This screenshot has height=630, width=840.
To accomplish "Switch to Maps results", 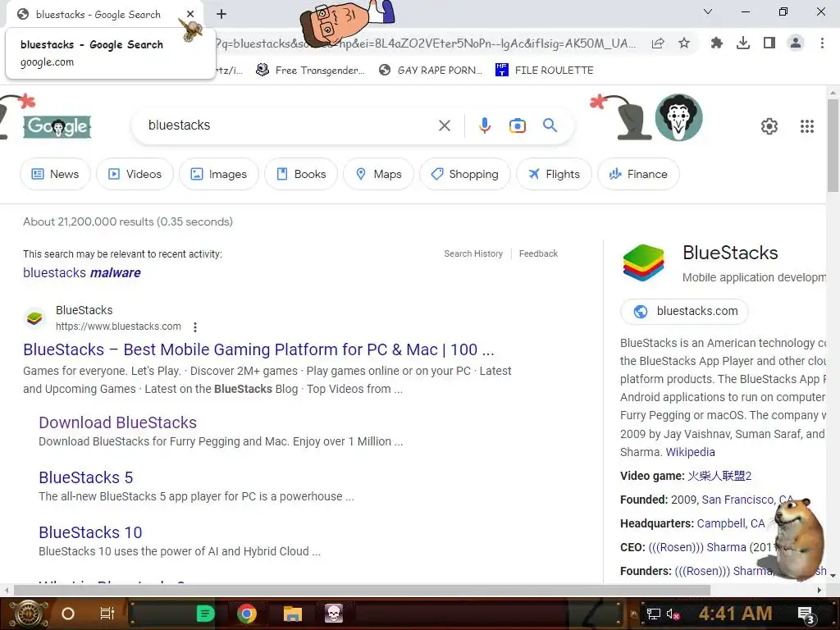I will click(378, 174).
